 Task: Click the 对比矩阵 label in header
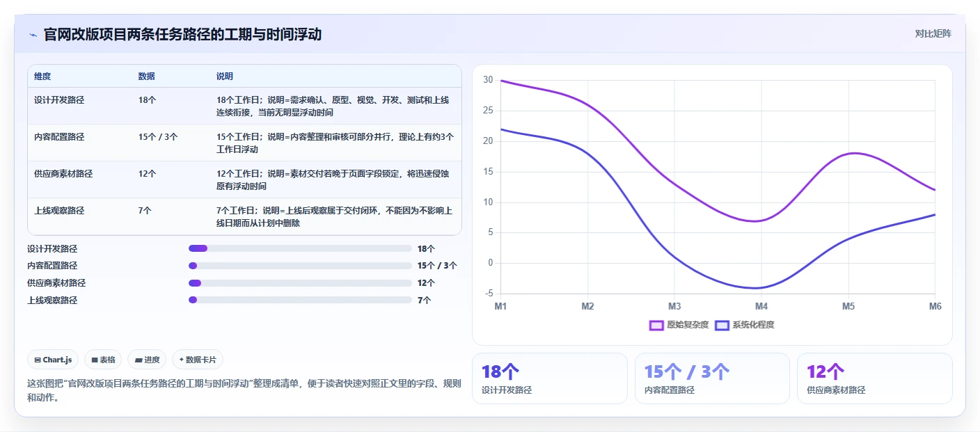(933, 33)
